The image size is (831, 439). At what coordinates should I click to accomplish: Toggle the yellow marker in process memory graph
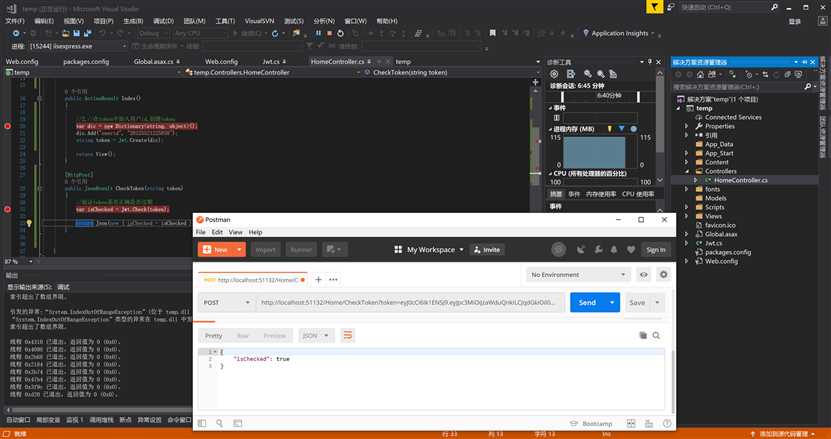pyautogui.click(x=609, y=129)
